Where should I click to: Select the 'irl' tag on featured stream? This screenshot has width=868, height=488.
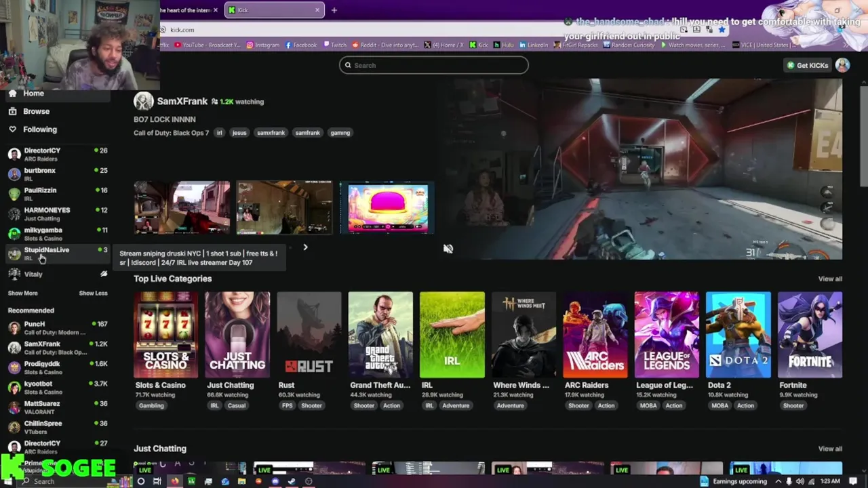219,133
